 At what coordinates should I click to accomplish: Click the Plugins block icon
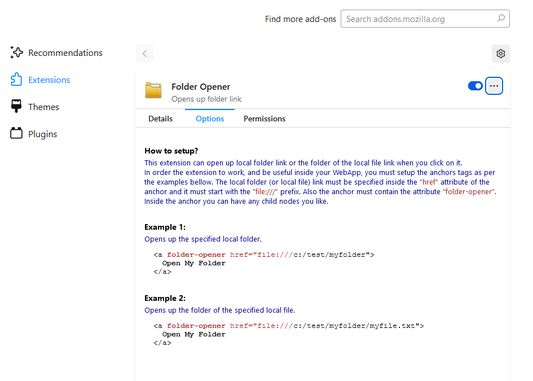pos(16,133)
